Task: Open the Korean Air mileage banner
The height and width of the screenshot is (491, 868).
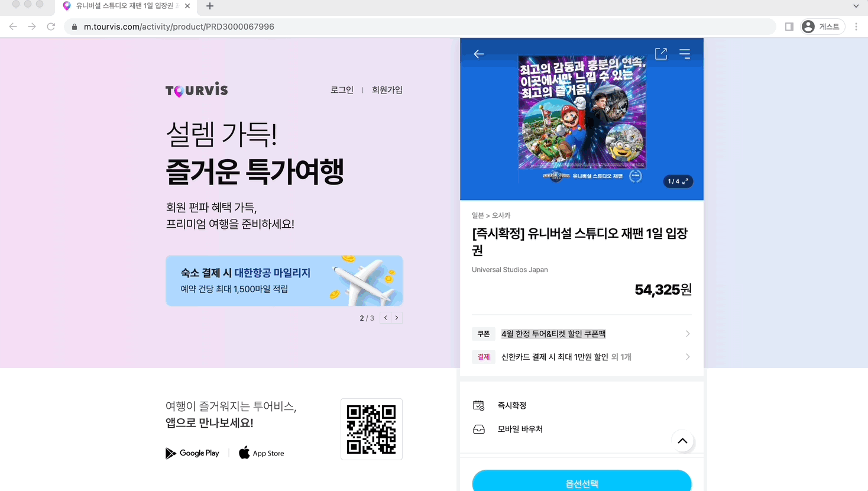Action: pyautogui.click(x=284, y=280)
